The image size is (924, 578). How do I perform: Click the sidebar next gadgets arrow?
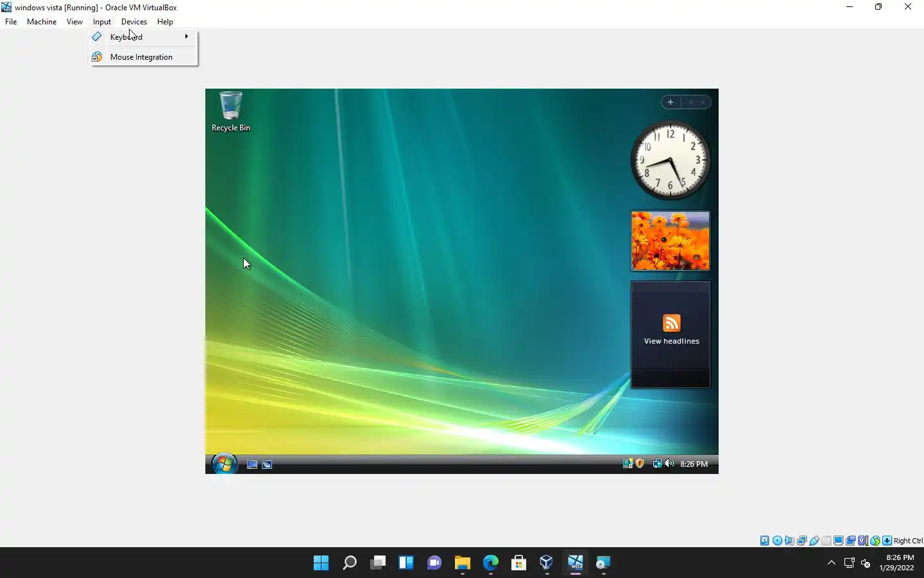[x=703, y=102]
